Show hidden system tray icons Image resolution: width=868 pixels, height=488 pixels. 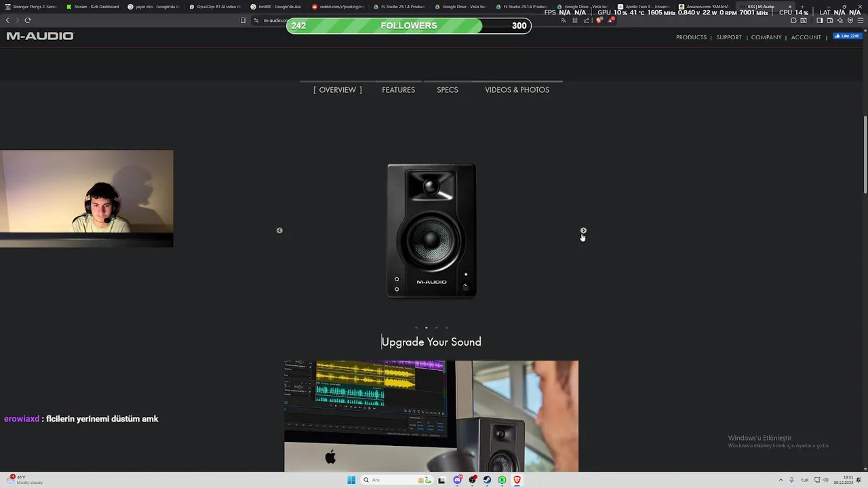780,480
